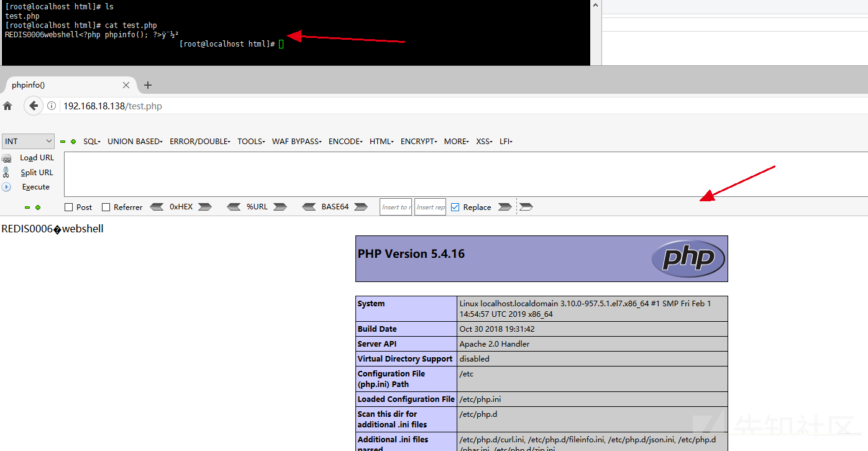Enable the Referrer checkbox
868x451 pixels.
[106, 207]
